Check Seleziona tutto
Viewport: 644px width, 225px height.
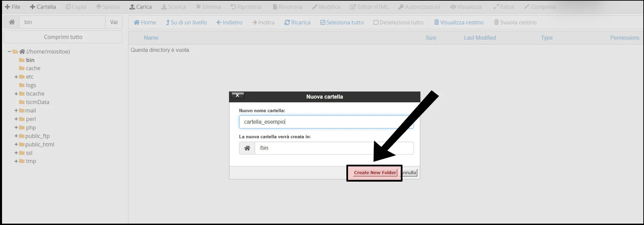point(342,22)
